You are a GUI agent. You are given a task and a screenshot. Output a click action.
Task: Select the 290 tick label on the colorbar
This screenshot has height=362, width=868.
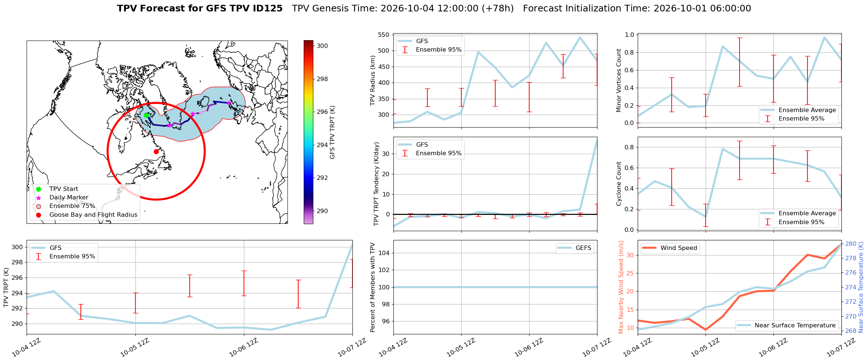pos(322,211)
